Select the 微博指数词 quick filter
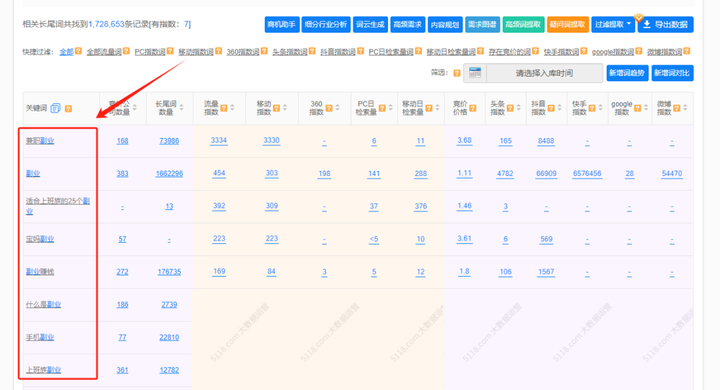This screenshot has width=720, height=390. point(664,51)
